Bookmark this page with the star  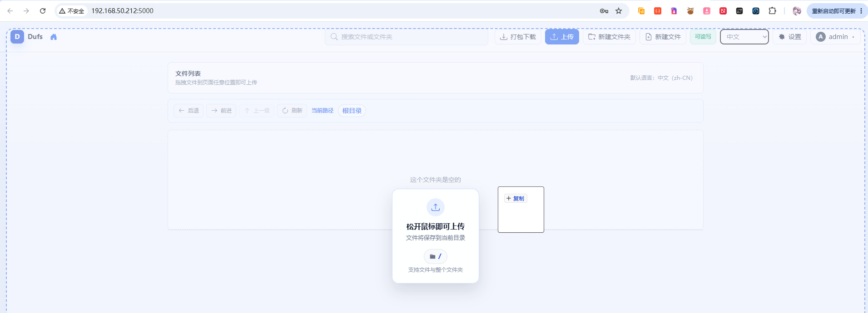[619, 11]
